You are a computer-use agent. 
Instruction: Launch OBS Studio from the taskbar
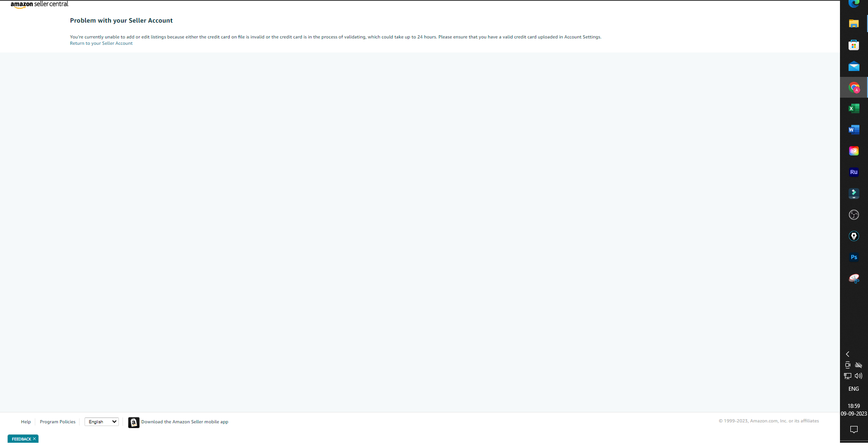click(x=854, y=215)
